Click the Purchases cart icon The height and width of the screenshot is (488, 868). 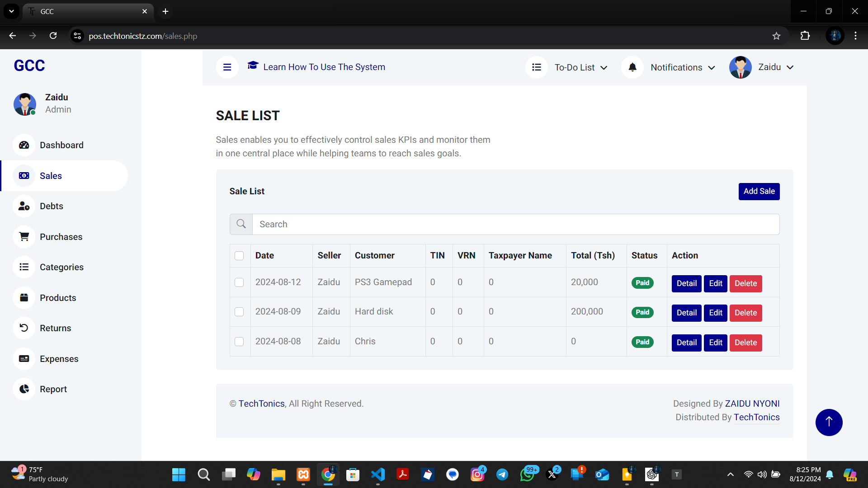pos(24,237)
